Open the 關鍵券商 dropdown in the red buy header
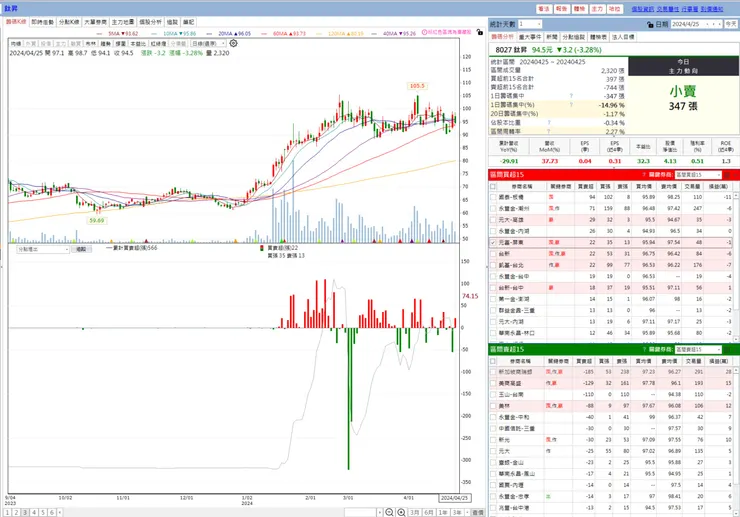 coord(698,175)
